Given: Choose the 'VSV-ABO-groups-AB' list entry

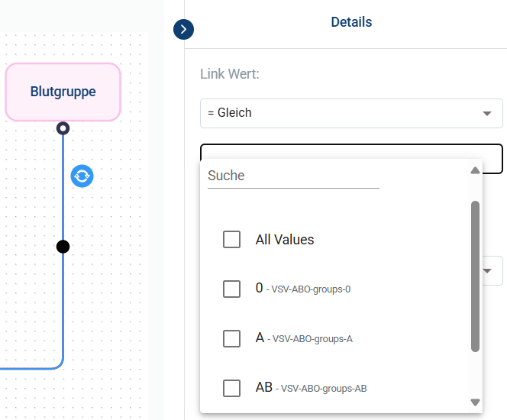Looking at the screenshot, I should point(324,389).
